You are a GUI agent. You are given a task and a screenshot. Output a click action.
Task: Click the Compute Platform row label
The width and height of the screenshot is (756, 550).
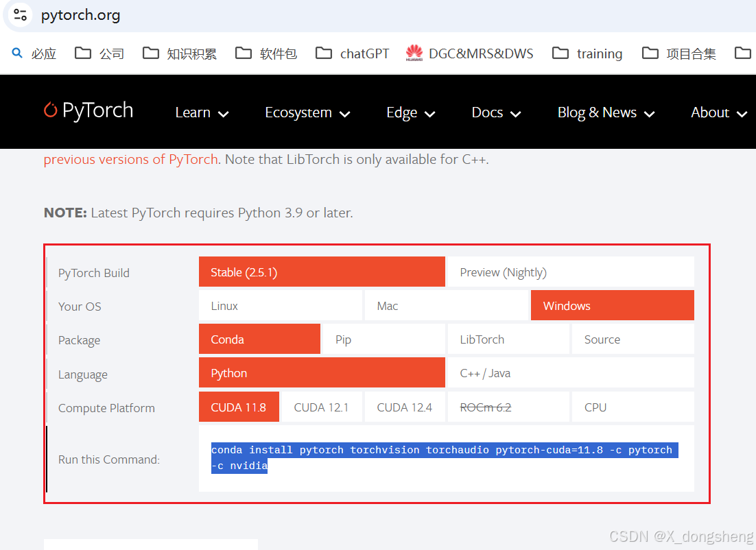coord(106,408)
